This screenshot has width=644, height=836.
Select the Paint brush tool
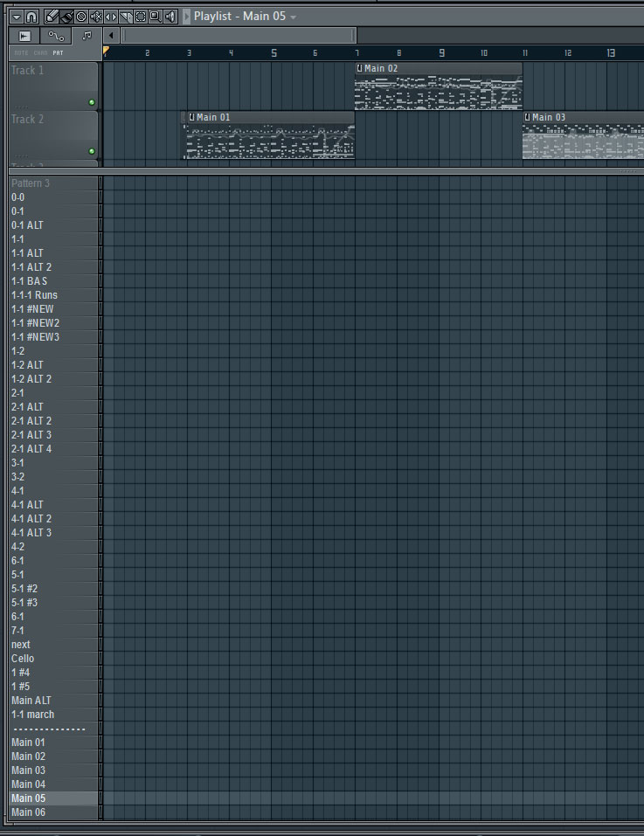pyautogui.click(x=66, y=17)
